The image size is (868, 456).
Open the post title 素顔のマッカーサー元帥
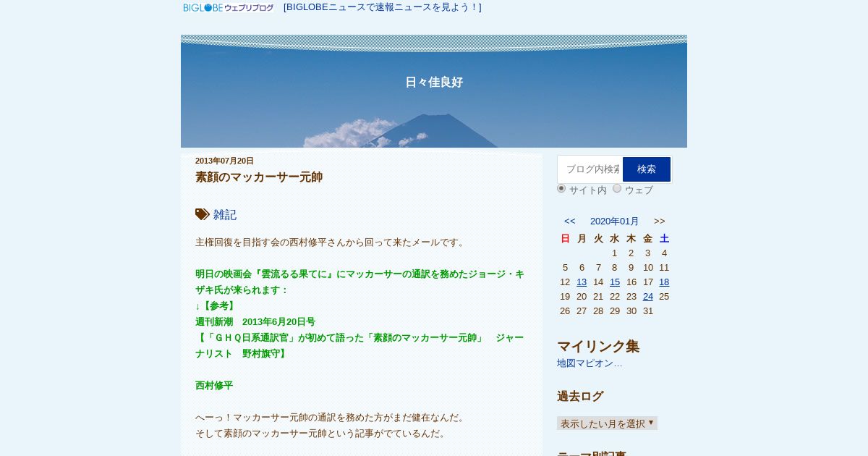coord(259,177)
